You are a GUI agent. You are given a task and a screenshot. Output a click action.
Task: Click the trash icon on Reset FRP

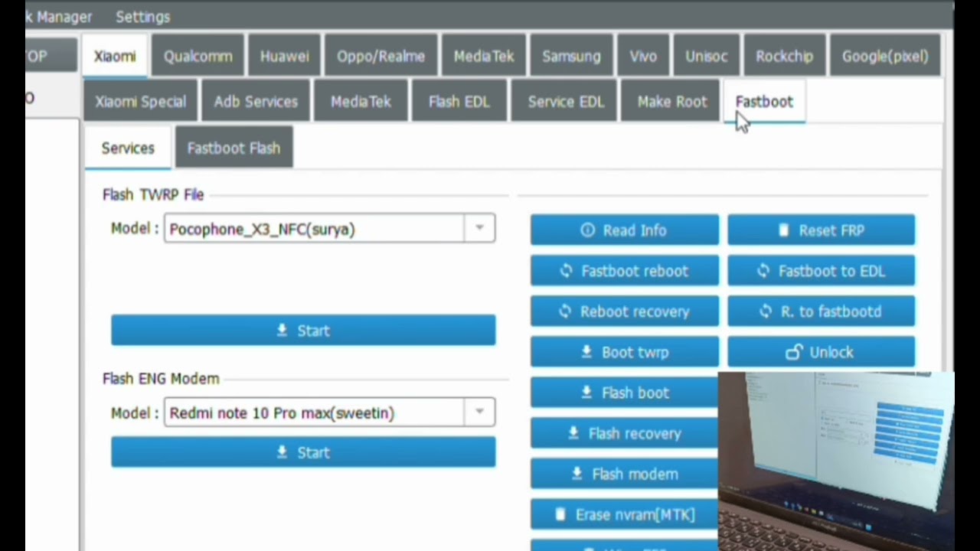783,230
